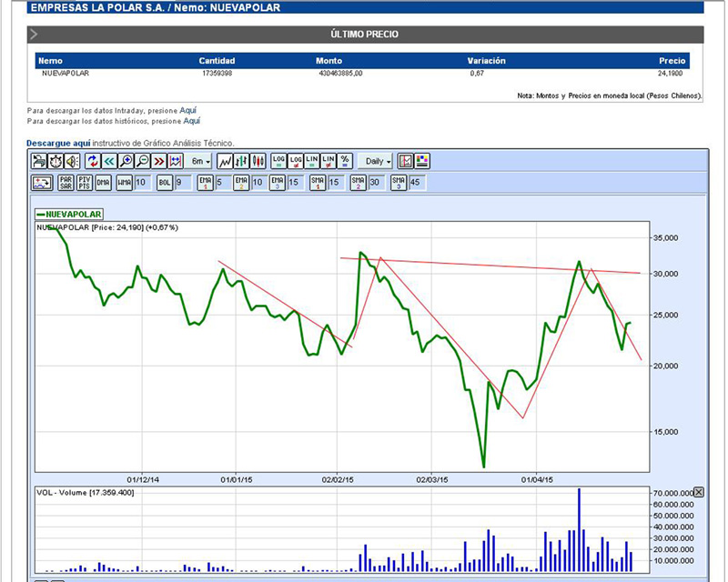Click the SMA 1 period field showing 15
The image size is (728, 582).
[x=336, y=183]
